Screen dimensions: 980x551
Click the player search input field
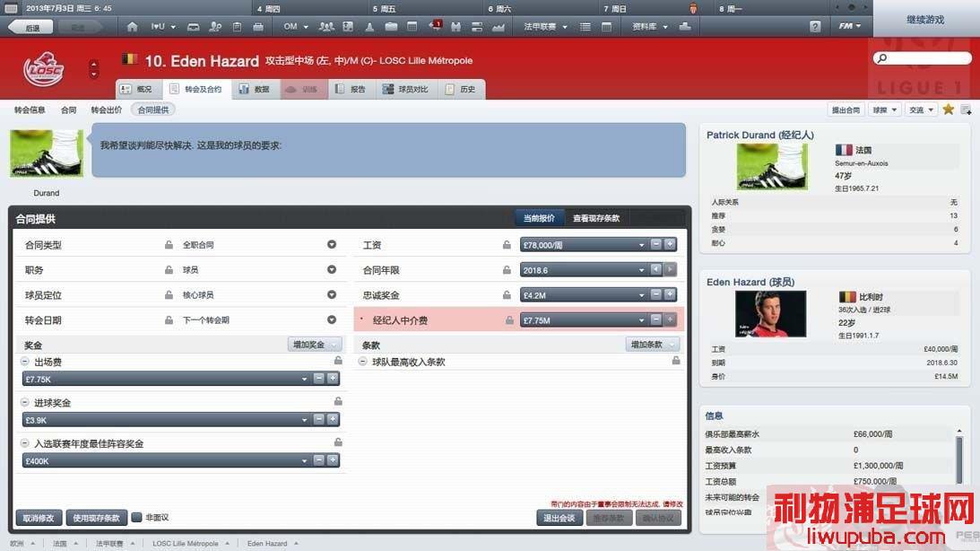tap(923, 58)
